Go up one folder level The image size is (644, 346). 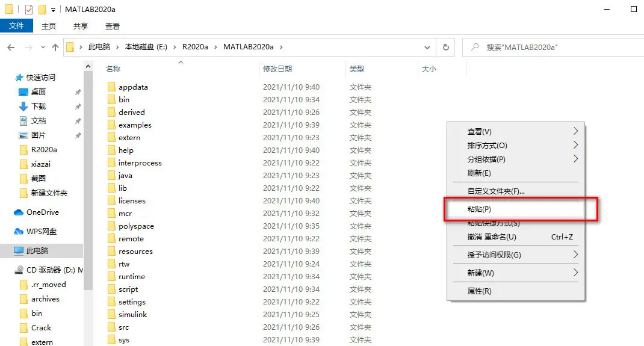[55, 47]
